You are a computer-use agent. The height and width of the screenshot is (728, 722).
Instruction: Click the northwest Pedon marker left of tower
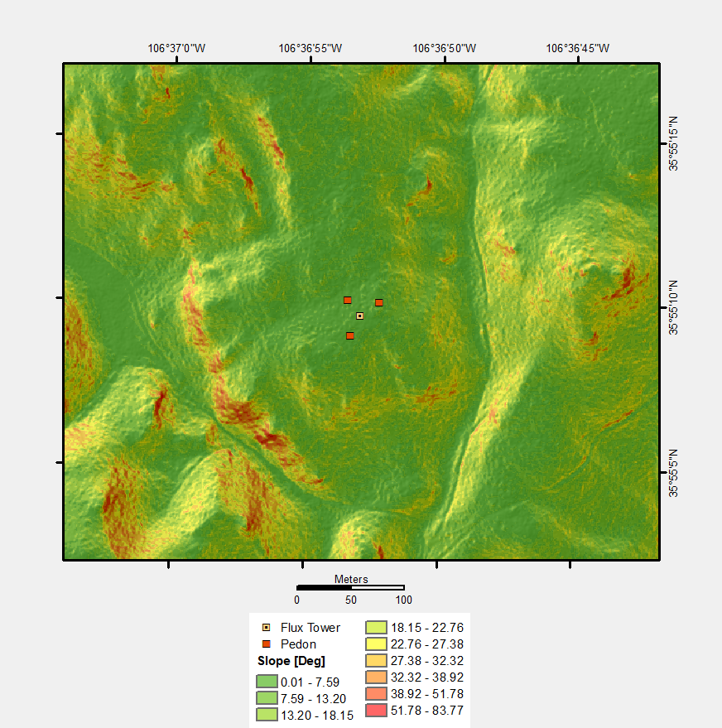[348, 301]
